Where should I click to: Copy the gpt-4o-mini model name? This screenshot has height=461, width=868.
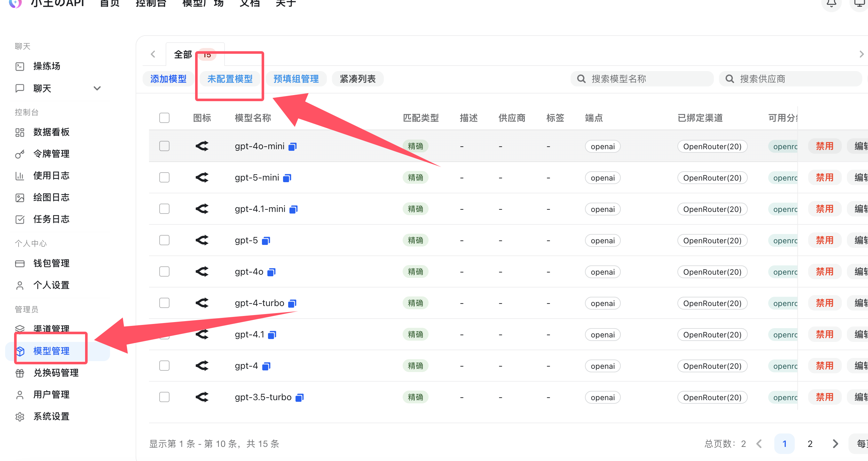click(x=292, y=146)
